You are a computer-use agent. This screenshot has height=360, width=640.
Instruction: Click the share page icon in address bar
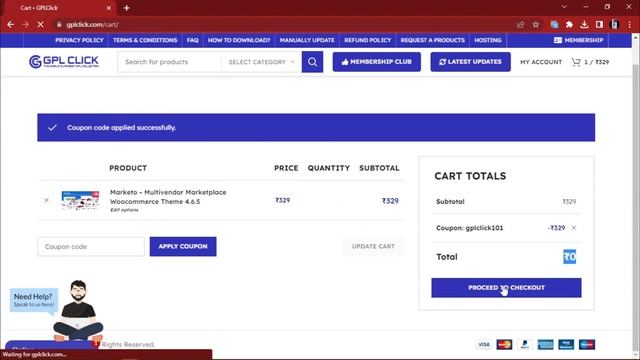click(x=520, y=24)
